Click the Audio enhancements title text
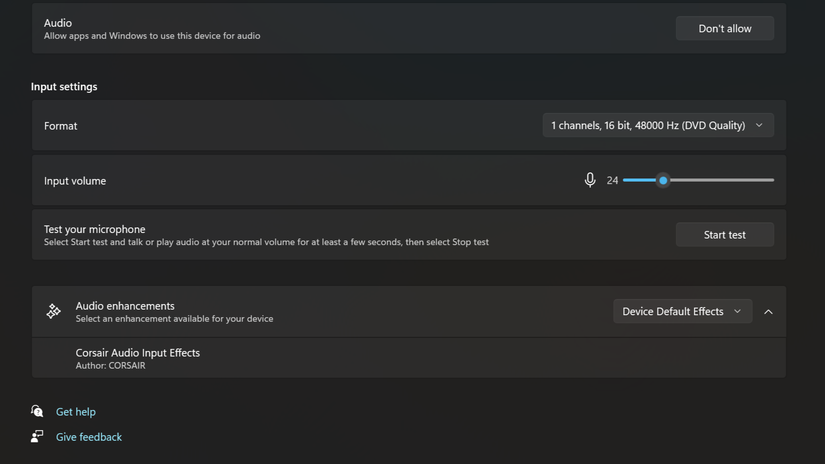Viewport: 825px width, 464px height. pos(125,306)
